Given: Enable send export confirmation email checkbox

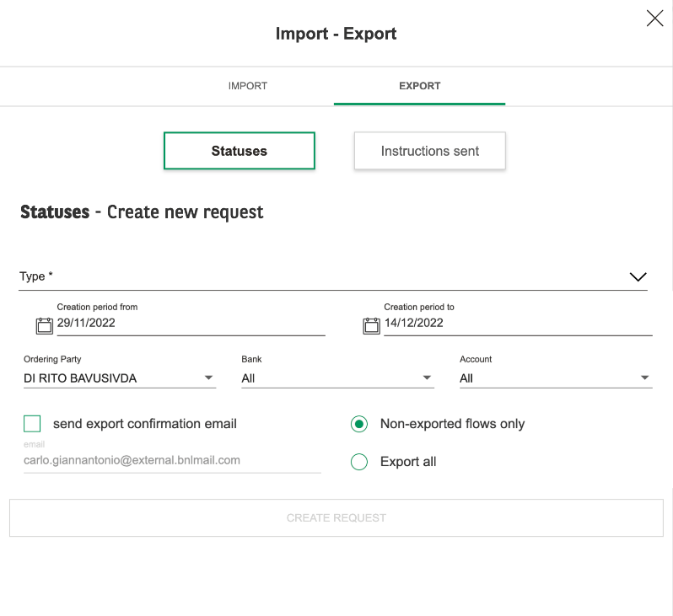Looking at the screenshot, I should point(32,423).
